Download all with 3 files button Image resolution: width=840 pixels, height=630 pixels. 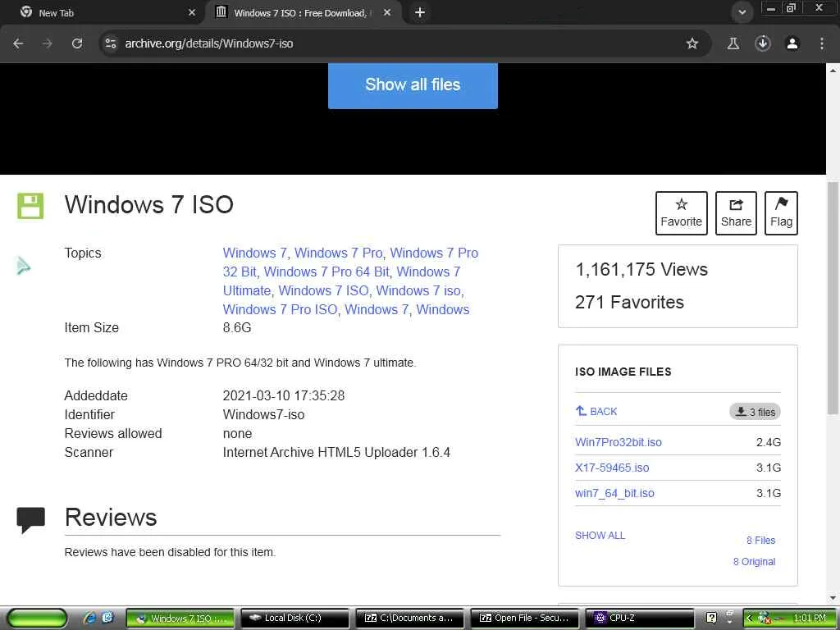(755, 412)
